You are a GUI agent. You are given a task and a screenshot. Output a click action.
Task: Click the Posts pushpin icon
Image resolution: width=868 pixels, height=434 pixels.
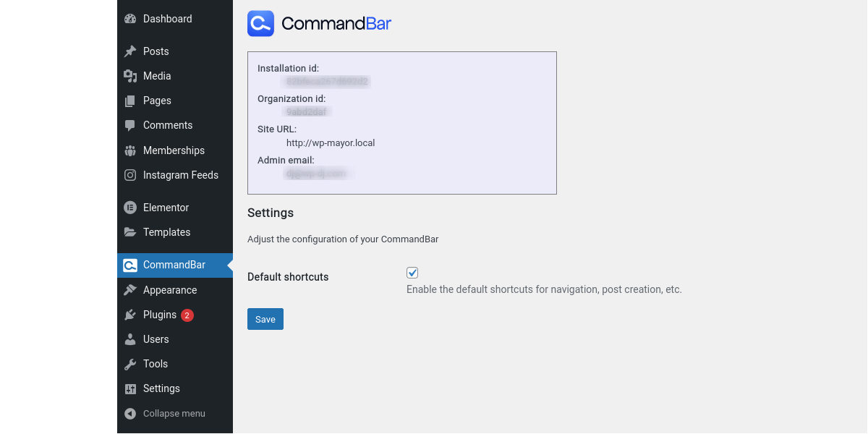[x=130, y=51]
